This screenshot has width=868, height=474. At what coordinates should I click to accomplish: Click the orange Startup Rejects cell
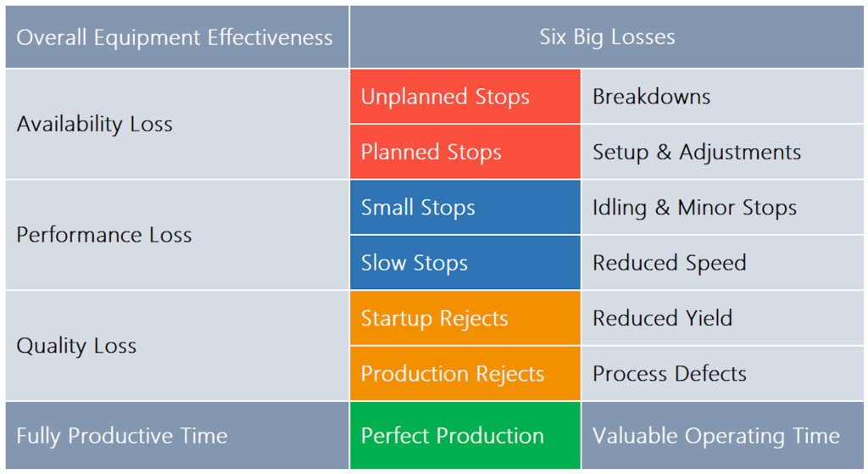[465, 318]
